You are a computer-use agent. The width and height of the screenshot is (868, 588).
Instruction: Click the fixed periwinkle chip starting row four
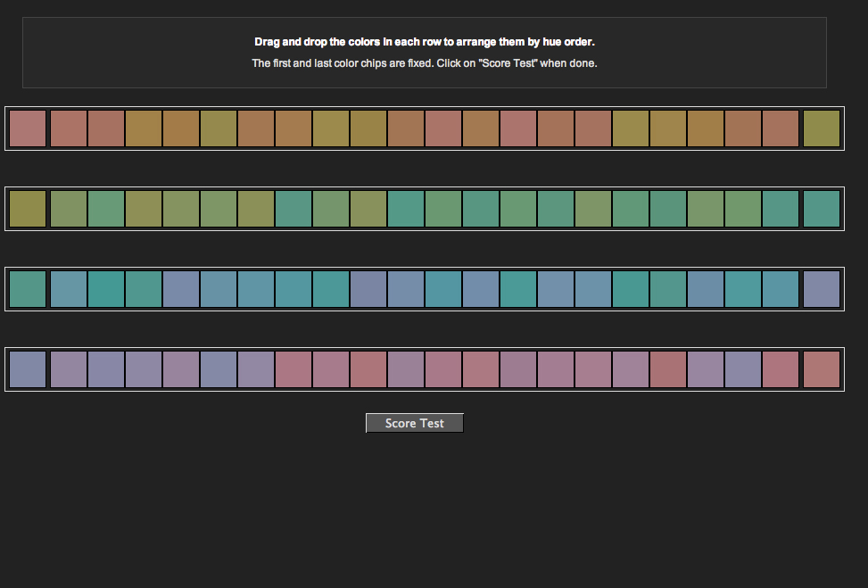[x=27, y=369]
